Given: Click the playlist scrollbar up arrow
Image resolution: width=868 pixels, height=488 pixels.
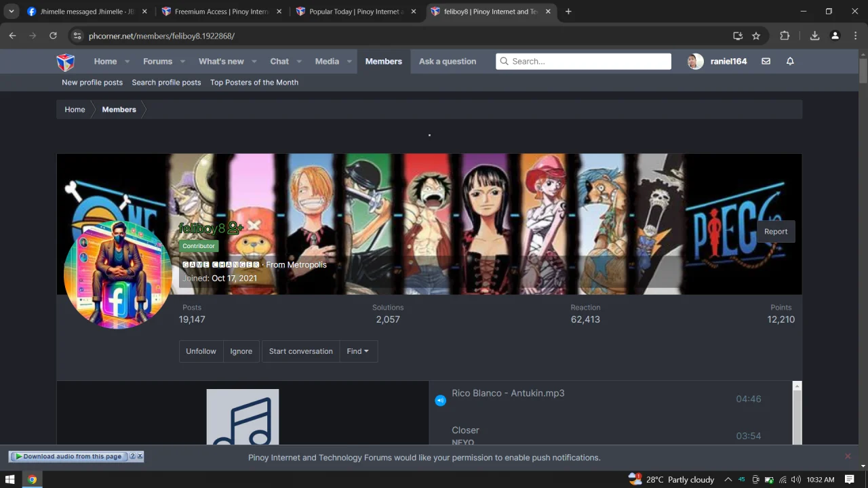Looking at the screenshot, I should pos(797,386).
